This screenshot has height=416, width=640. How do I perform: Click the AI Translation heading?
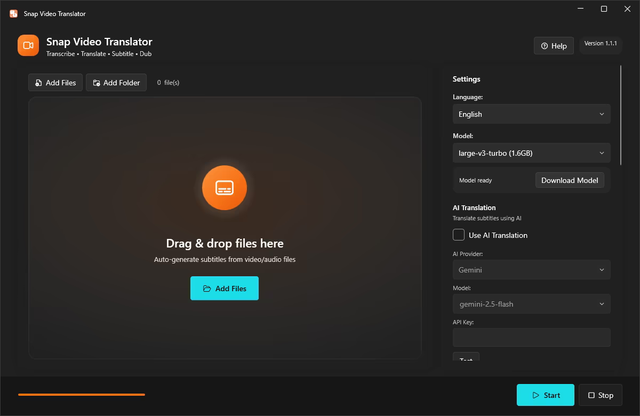[474, 208]
